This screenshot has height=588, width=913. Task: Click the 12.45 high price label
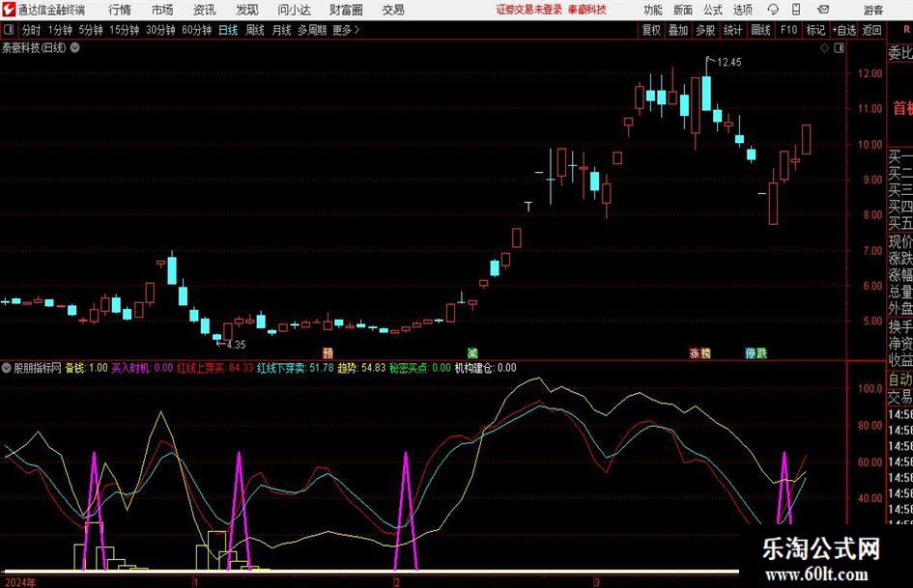pos(729,62)
